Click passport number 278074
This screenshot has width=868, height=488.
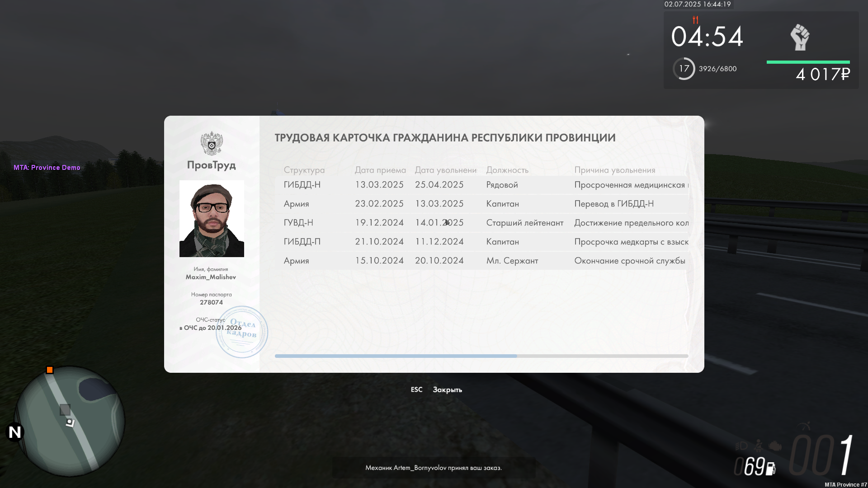pyautogui.click(x=211, y=302)
